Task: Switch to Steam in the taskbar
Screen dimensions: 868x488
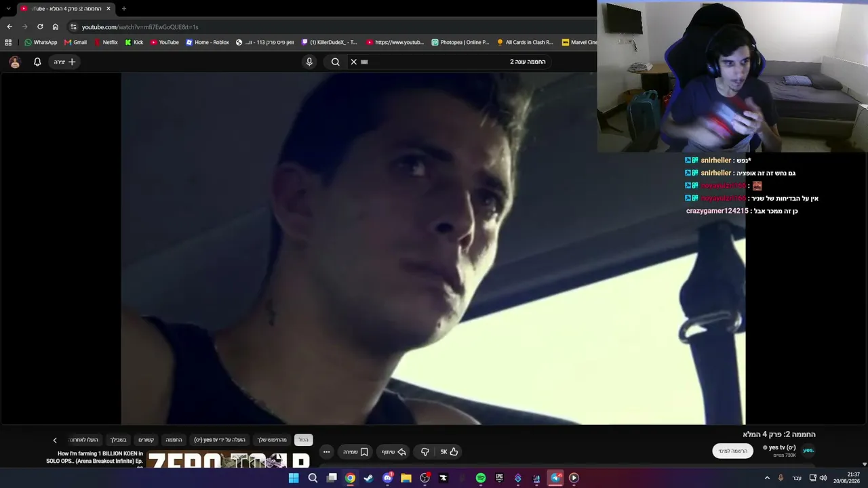Action: click(368, 478)
